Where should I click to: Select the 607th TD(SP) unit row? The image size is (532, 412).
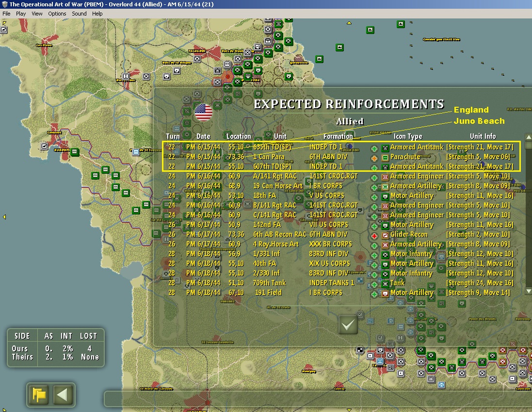[x=341, y=166]
